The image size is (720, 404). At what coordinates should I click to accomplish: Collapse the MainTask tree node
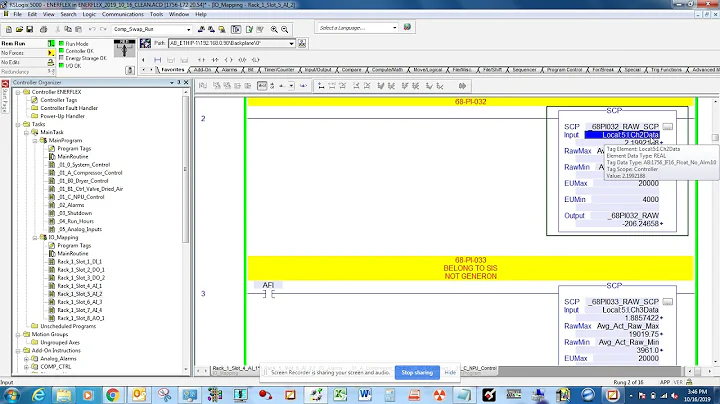[26, 132]
